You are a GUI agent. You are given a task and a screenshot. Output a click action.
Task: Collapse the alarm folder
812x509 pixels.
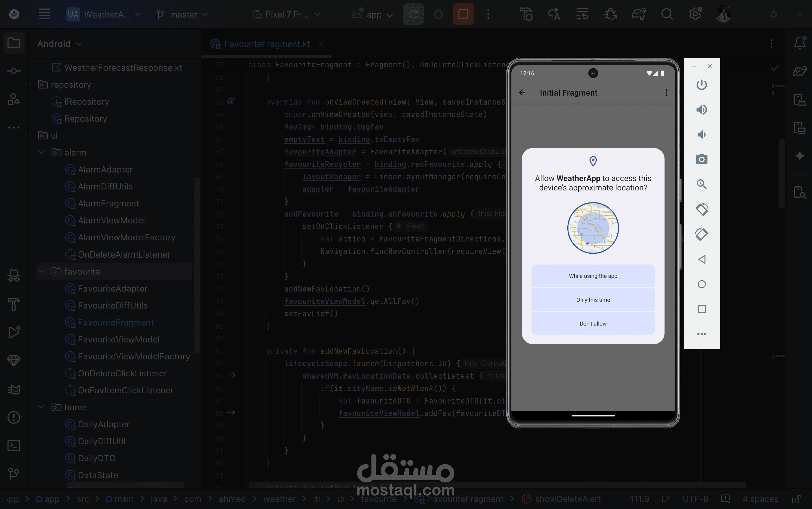coord(41,152)
